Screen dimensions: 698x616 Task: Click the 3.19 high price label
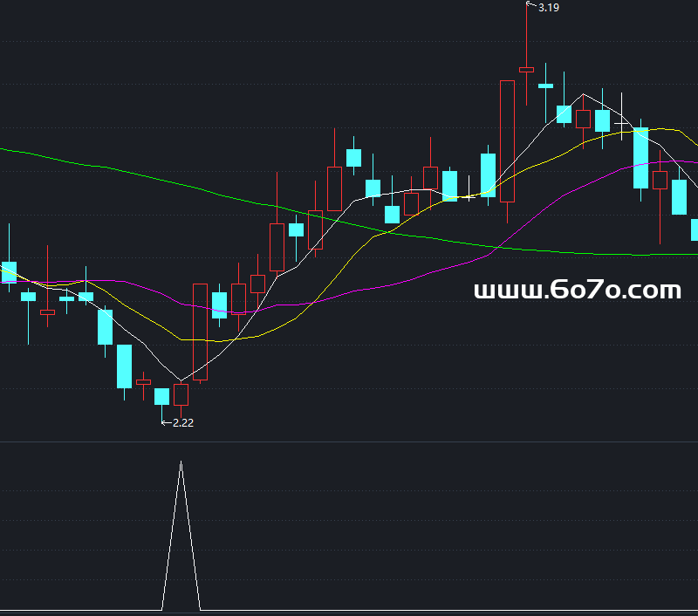pos(549,8)
